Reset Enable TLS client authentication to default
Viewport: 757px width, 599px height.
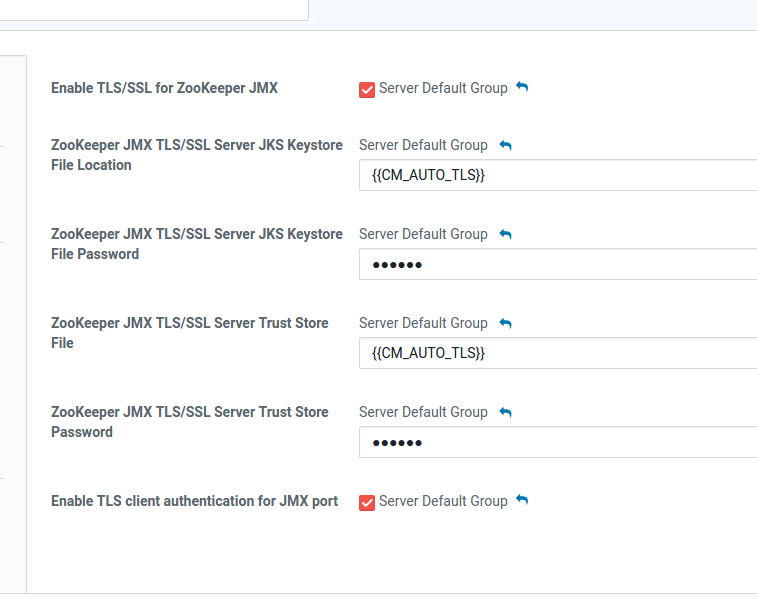(522, 500)
